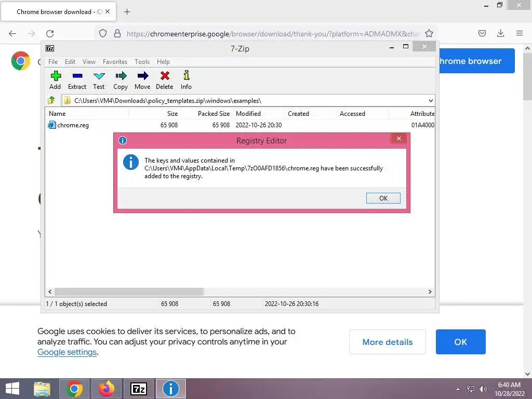Click the blue Chrome browser button
Screen dimensions: 532x399
tap(477, 61)
